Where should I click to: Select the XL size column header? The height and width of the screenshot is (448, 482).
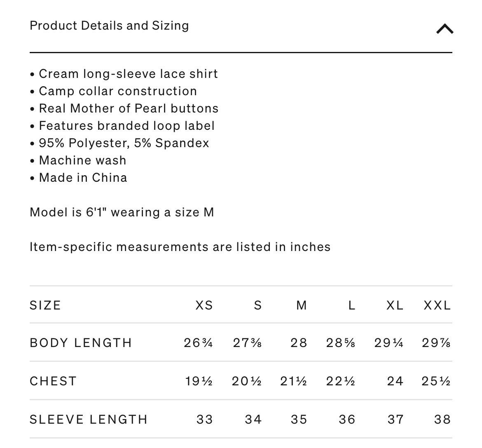395,305
